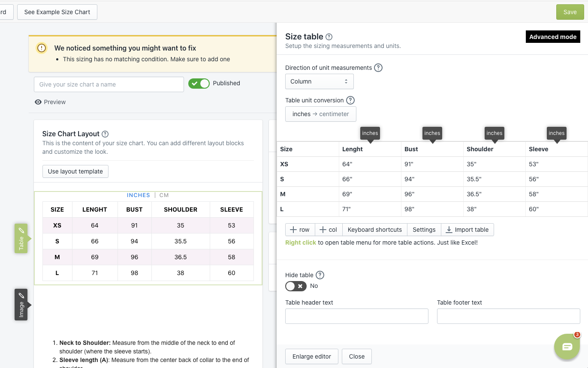The image size is (588, 368).
Task: Select the Lenght header cell in editor
Action: tap(370, 149)
